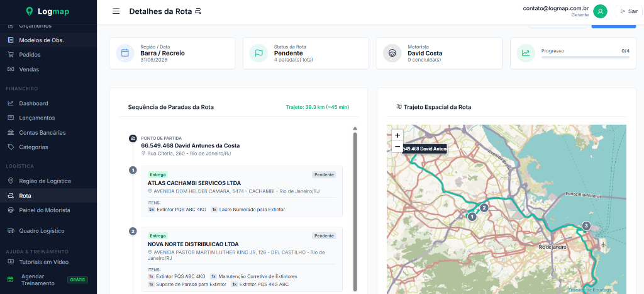The height and width of the screenshot is (294, 644).
Task: Click the David Antunes map tooltip label
Action: [425, 149]
